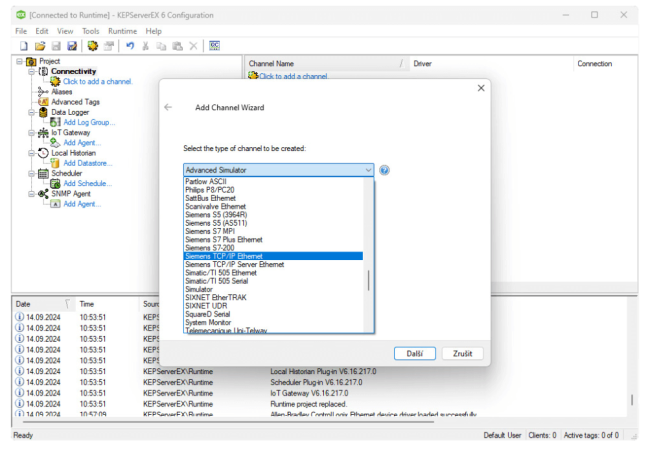Click the event log Time column header
Viewport: 648px width, 450px height.
(x=107, y=304)
